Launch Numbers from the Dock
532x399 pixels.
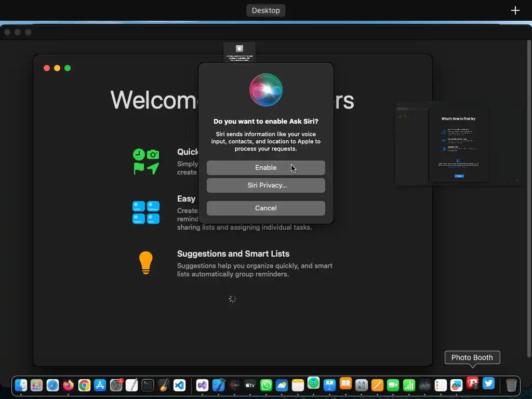409,385
